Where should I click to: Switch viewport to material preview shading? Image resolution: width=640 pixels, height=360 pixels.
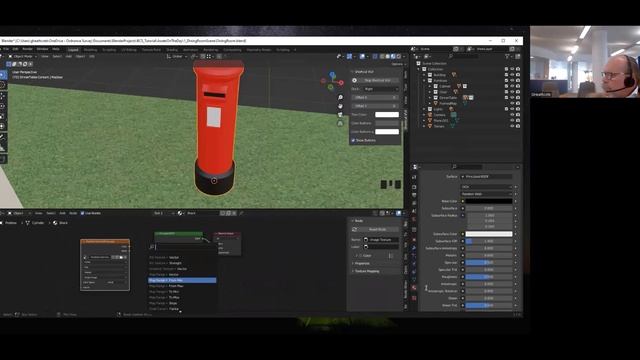tap(393, 56)
